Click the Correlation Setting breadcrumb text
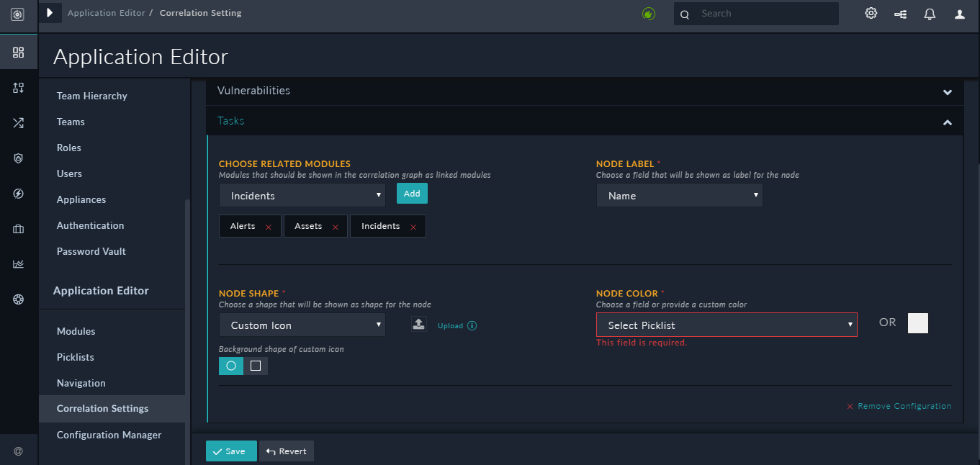Image resolution: width=980 pixels, height=465 pixels. (201, 13)
